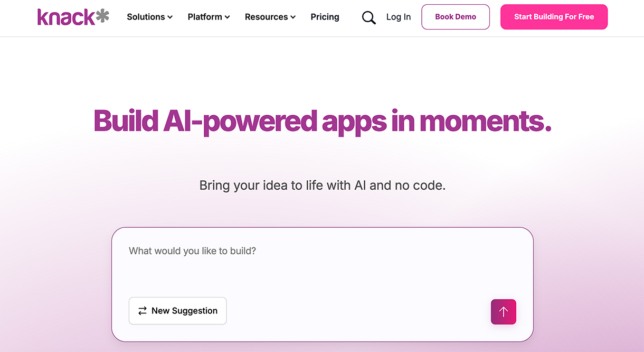The width and height of the screenshot is (644, 352).
Task: Click the 'Bring your idea to life' subheading
Action: pyautogui.click(x=322, y=186)
